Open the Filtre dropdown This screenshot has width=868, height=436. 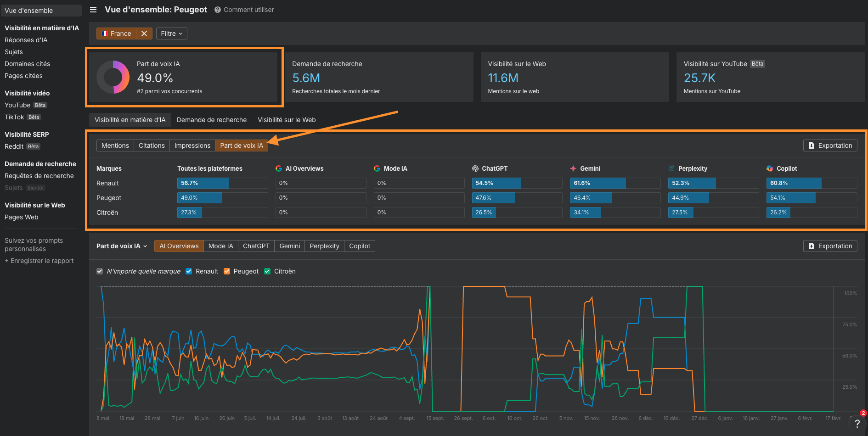(x=171, y=34)
